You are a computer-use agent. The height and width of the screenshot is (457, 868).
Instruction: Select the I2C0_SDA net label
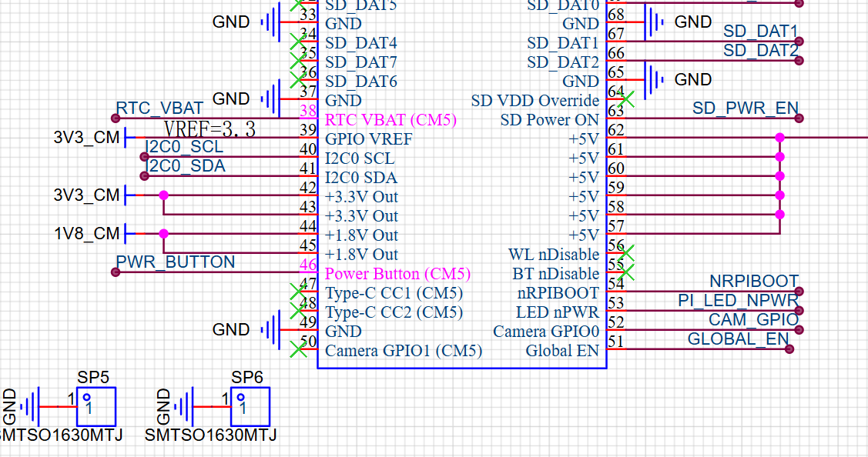[185, 166]
